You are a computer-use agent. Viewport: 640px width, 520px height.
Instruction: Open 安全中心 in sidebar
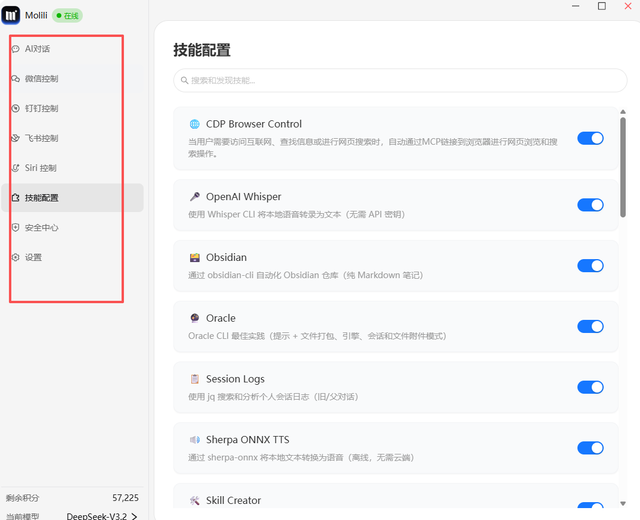[x=72, y=228]
